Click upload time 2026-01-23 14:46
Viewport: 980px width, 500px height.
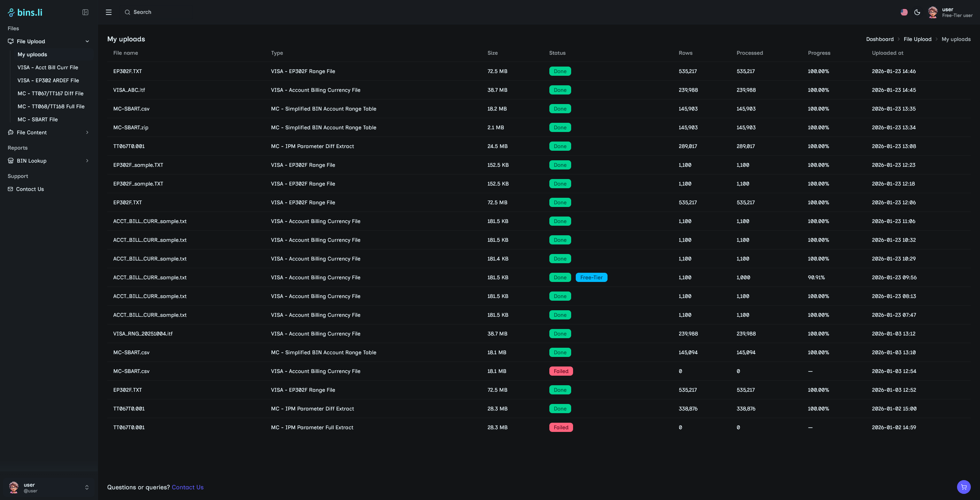point(893,71)
